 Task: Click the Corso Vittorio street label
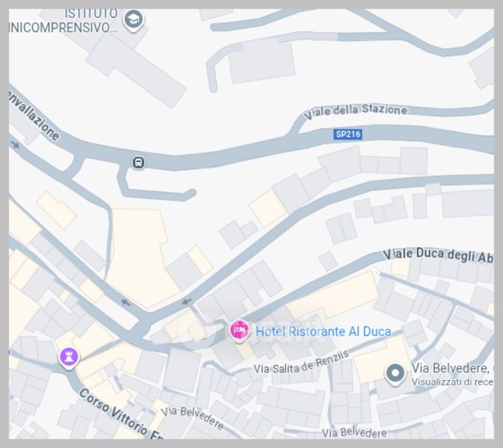click(120, 414)
